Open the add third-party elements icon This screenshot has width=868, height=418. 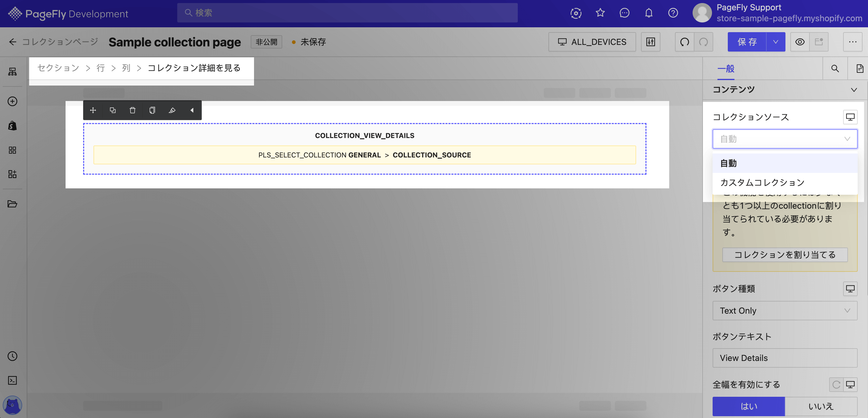tap(12, 174)
